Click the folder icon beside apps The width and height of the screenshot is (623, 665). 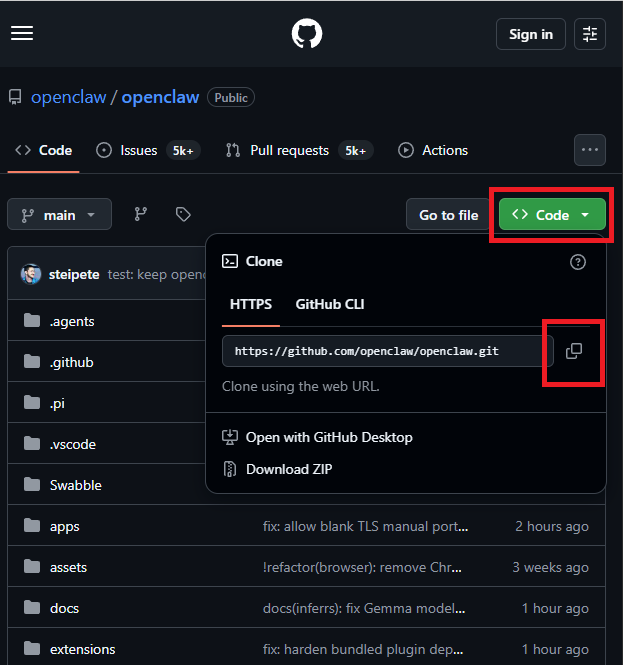coord(32,525)
